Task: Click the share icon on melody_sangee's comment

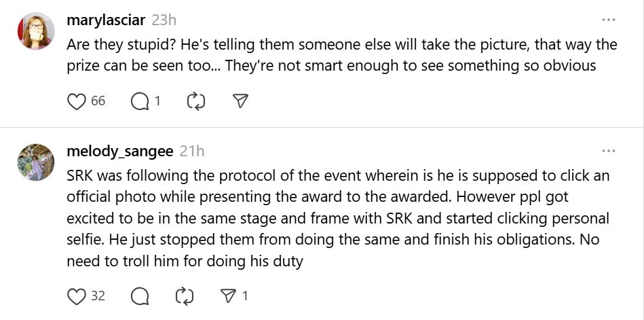Action: click(228, 296)
